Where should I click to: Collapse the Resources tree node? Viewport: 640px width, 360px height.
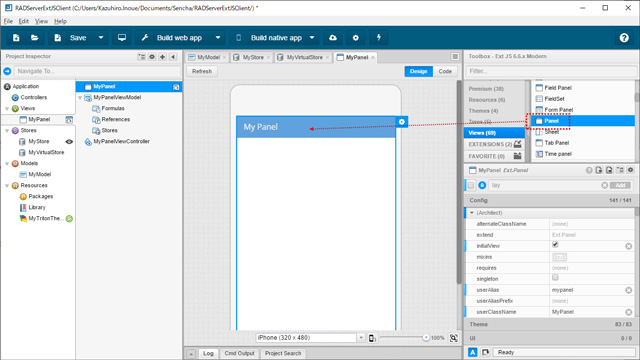tap(7, 186)
